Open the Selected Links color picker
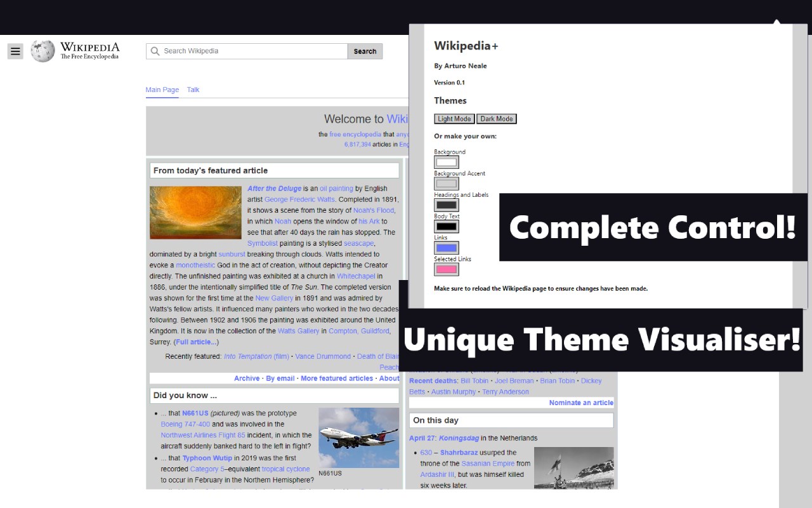The height and width of the screenshot is (508, 812). (x=447, y=269)
